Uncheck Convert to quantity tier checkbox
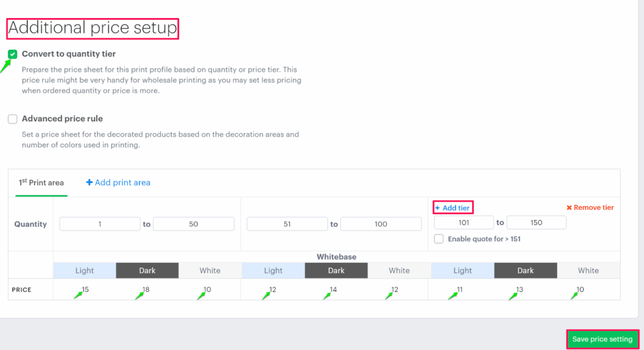This screenshot has width=644, height=350. pos(13,54)
